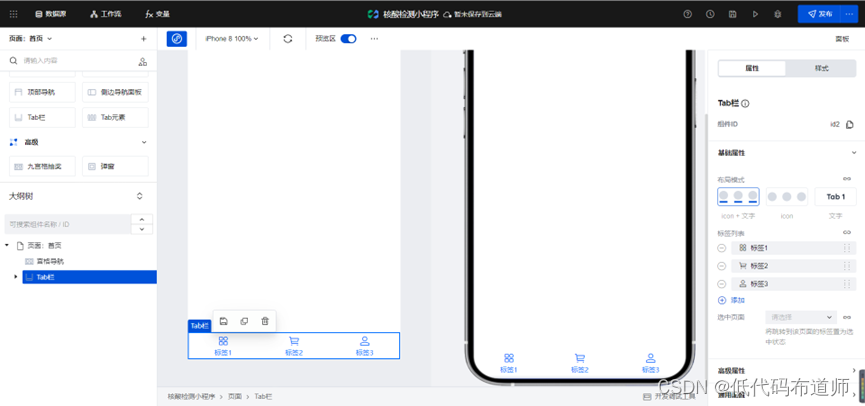Click the outline search down arrow
The image size is (865, 406).
click(142, 229)
